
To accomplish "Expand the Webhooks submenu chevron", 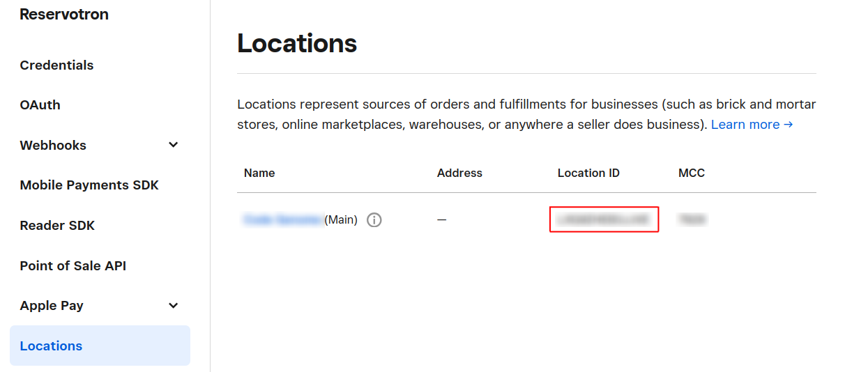I will click(x=174, y=145).
